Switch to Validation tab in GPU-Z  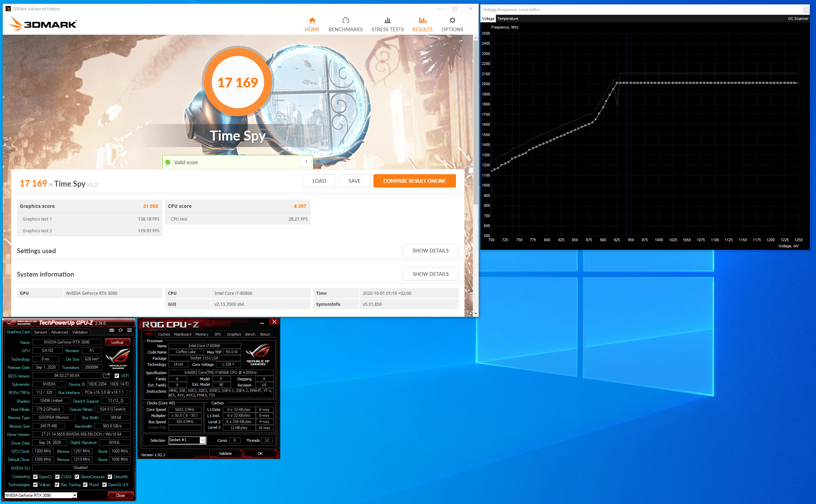pyautogui.click(x=80, y=332)
